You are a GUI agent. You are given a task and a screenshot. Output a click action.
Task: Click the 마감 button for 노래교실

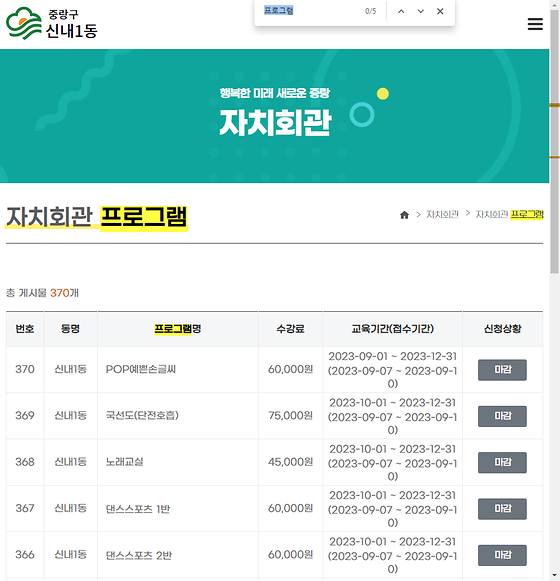(502, 462)
